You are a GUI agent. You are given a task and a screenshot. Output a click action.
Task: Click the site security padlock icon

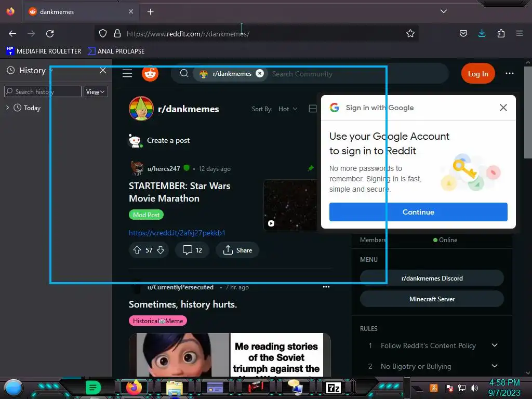tap(117, 33)
